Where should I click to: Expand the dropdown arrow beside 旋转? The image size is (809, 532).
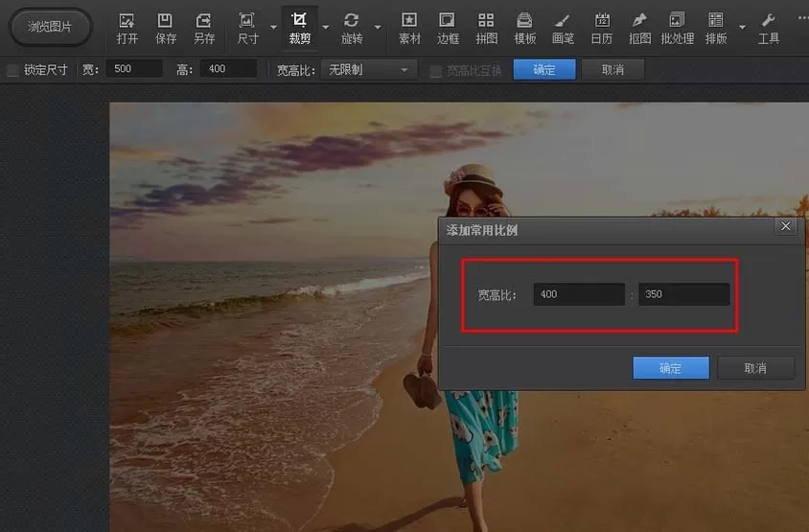click(378, 27)
